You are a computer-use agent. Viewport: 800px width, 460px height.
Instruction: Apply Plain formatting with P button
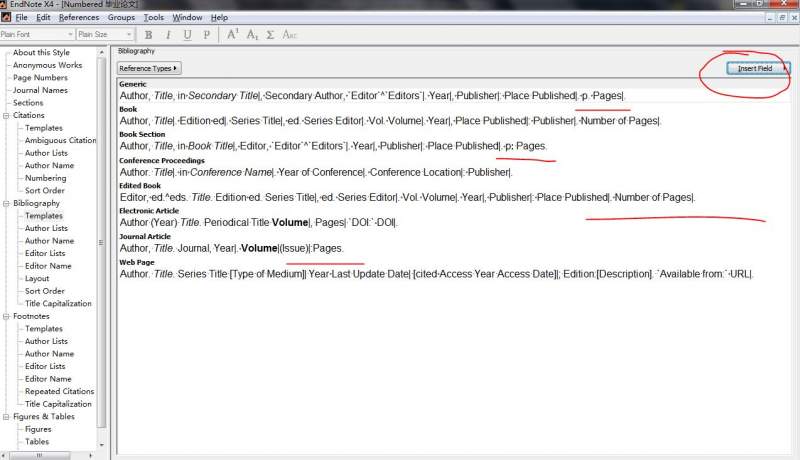[x=207, y=35]
